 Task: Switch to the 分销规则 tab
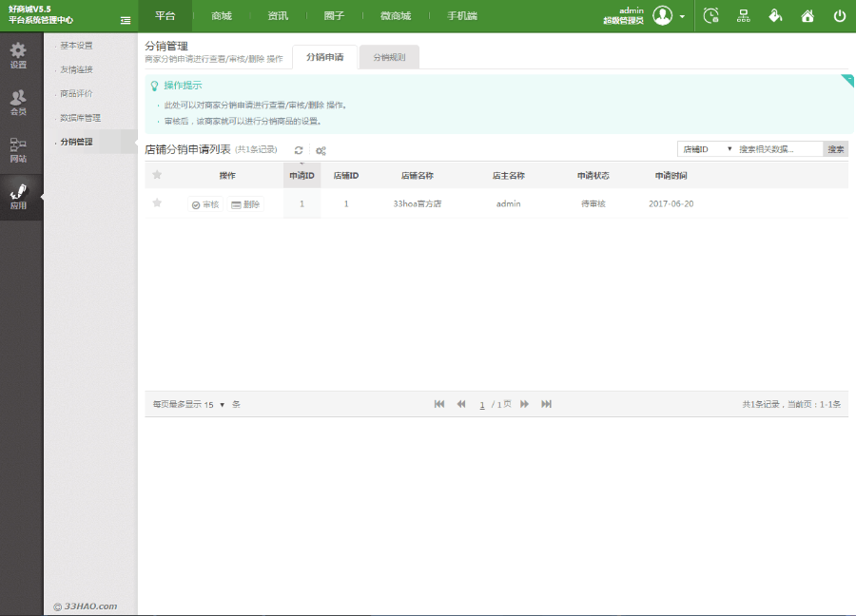coord(389,57)
